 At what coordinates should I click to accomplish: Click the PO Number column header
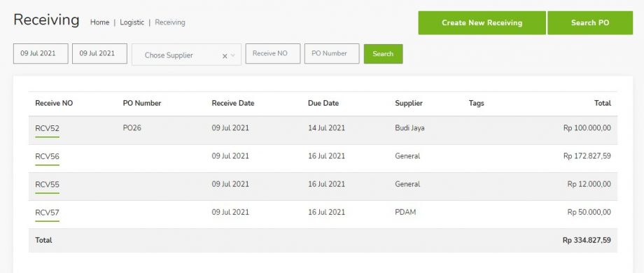(142, 104)
